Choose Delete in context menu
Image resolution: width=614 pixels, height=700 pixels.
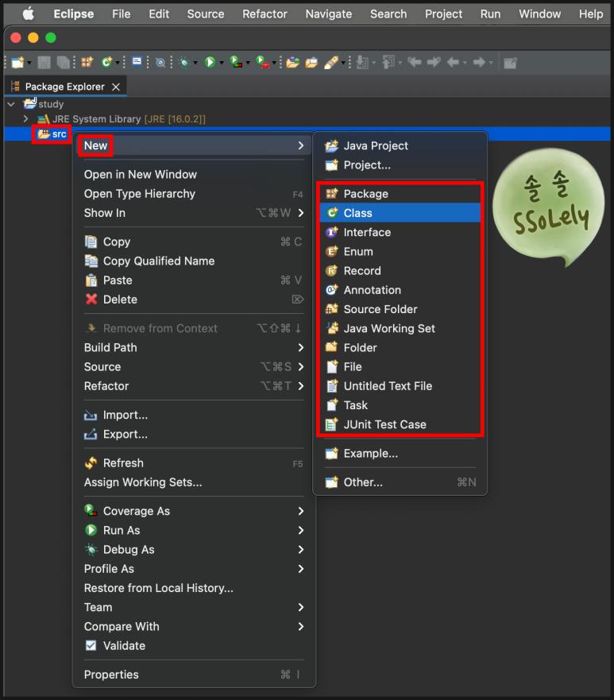pyautogui.click(x=194, y=299)
